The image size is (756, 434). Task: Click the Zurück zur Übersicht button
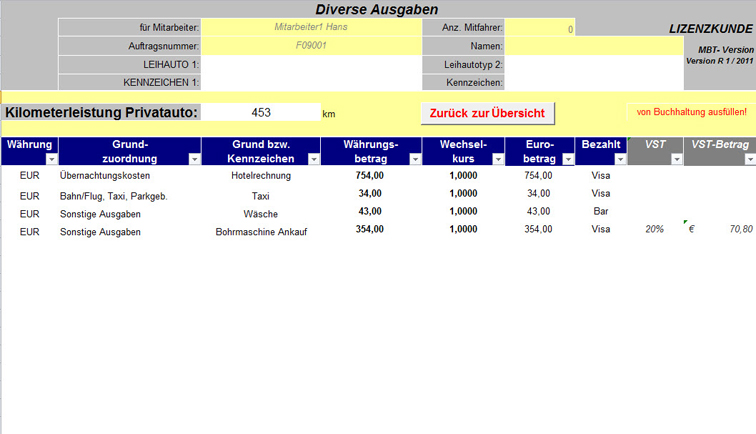(487, 113)
